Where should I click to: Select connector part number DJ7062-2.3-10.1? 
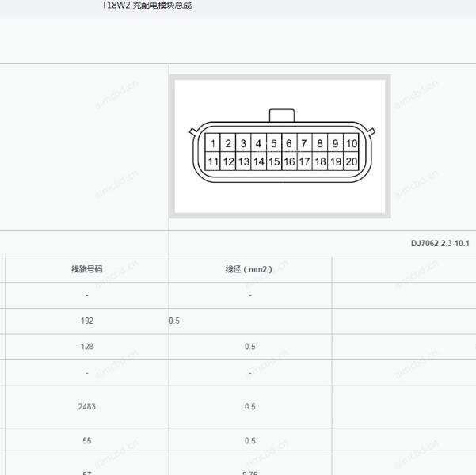[440, 243]
